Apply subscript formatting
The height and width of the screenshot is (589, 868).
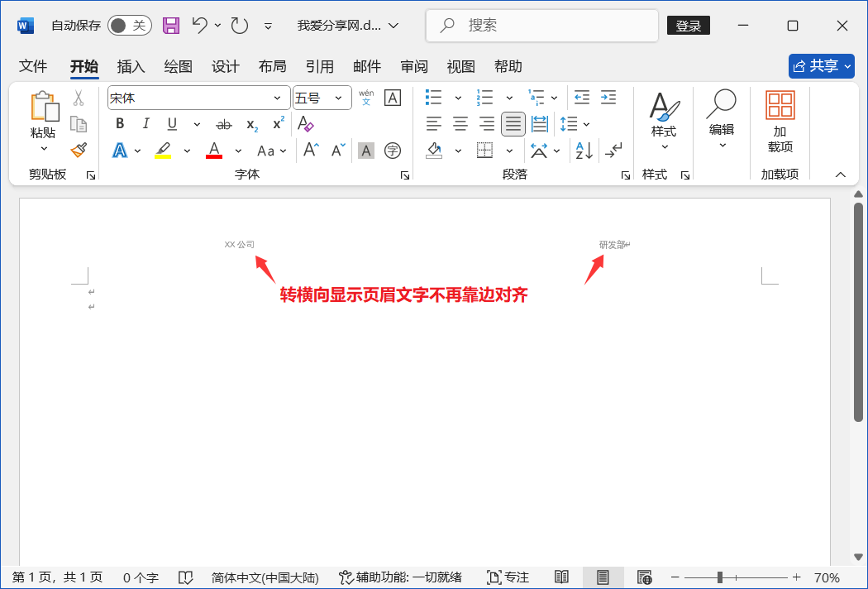point(252,125)
